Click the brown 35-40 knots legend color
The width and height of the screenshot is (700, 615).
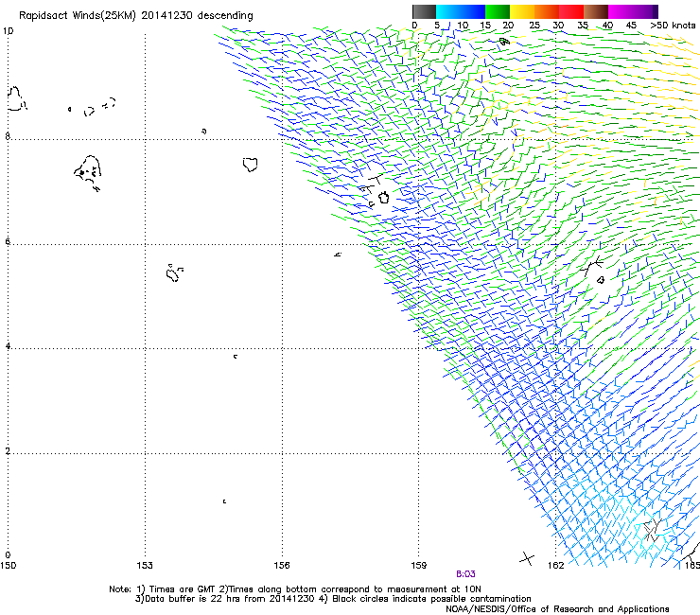coord(596,11)
